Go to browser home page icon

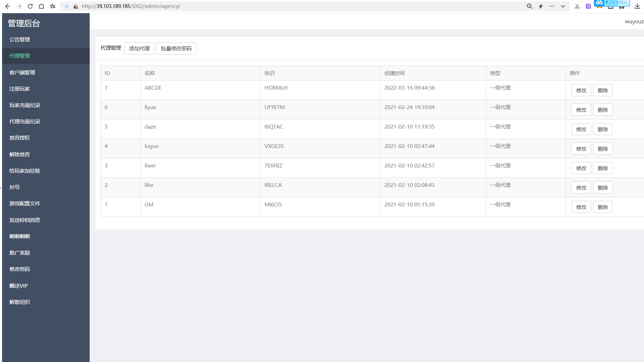click(41, 6)
